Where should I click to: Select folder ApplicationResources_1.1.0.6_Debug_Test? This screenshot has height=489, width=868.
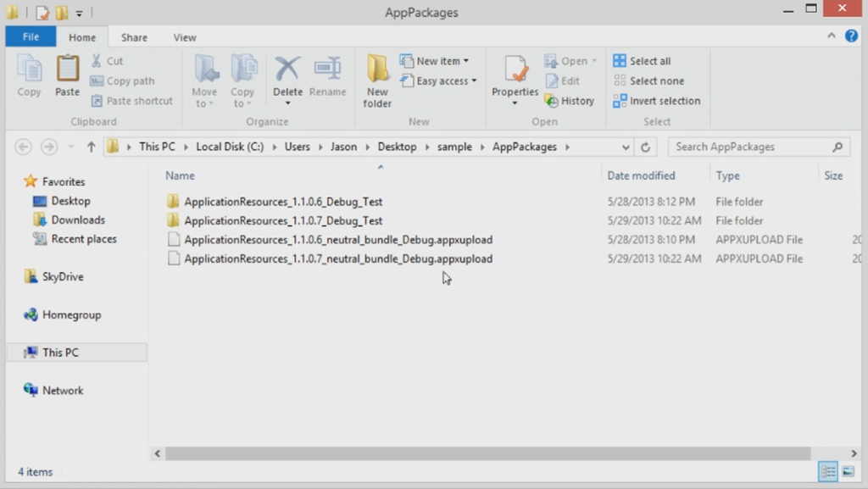pyautogui.click(x=275, y=202)
